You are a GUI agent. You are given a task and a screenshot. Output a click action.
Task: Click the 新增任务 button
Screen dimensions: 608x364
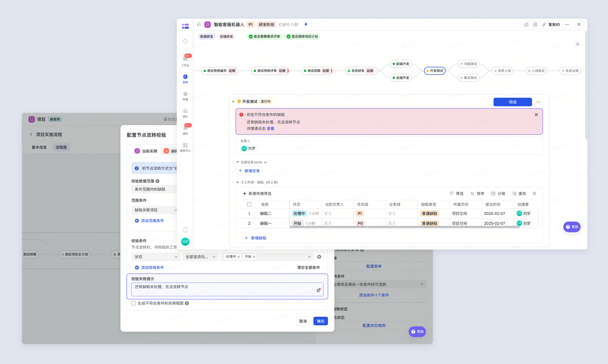point(249,171)
